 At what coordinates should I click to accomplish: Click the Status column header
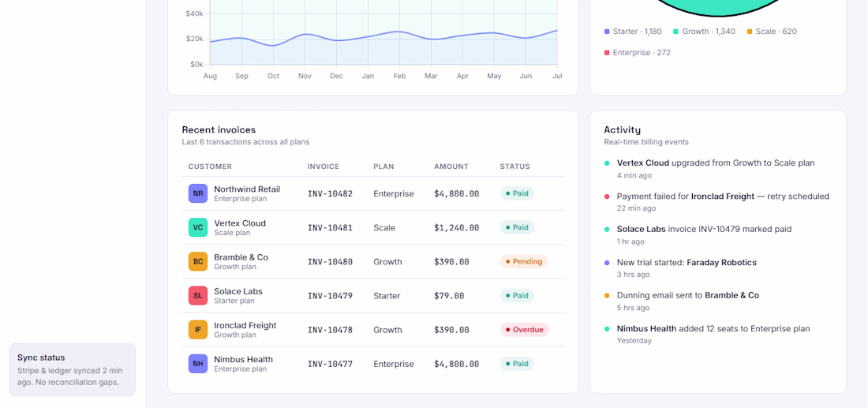click(x=514, y=167)
